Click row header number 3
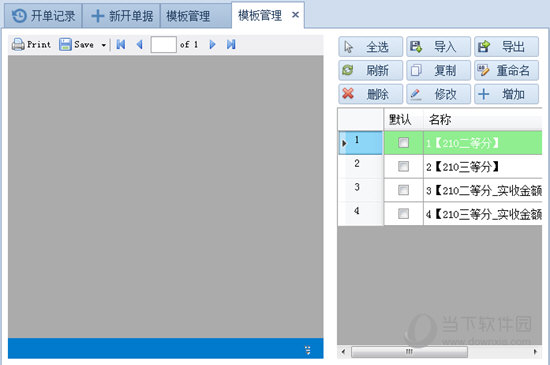 pos(361,190)
